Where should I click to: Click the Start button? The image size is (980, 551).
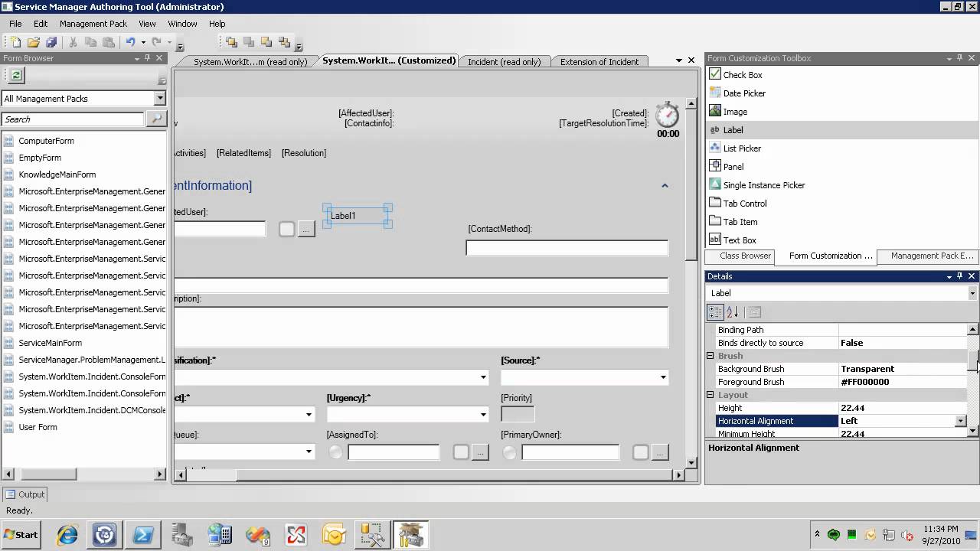coord(21,535)
